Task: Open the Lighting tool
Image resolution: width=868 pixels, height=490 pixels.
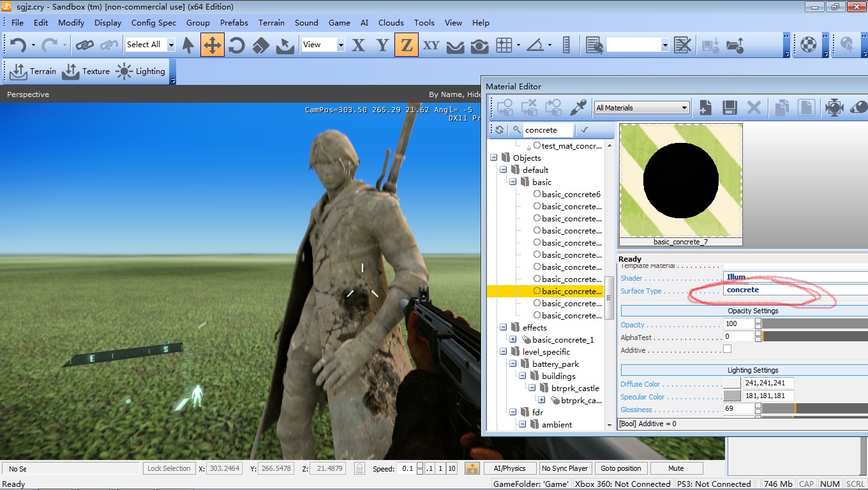Action: pyautogui.click(x=140, y=71)
